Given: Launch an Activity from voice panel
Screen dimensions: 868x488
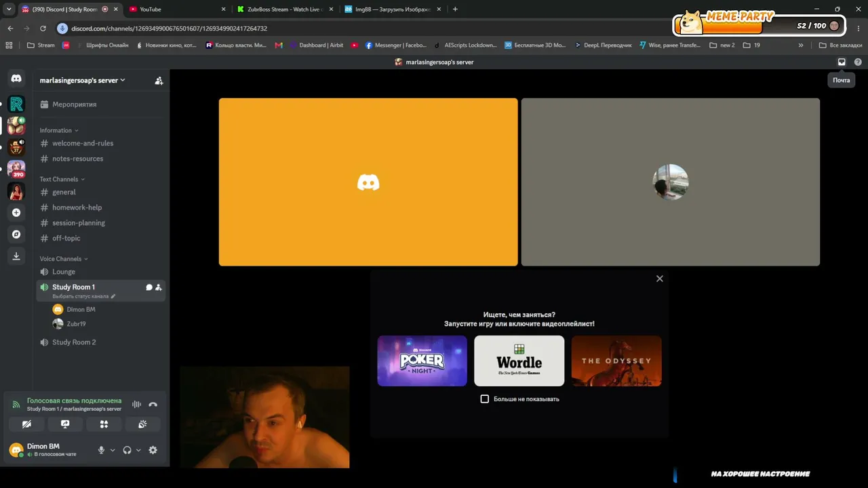Looking at the screenshot, I should pyautogui.click(x=104, y=424).
